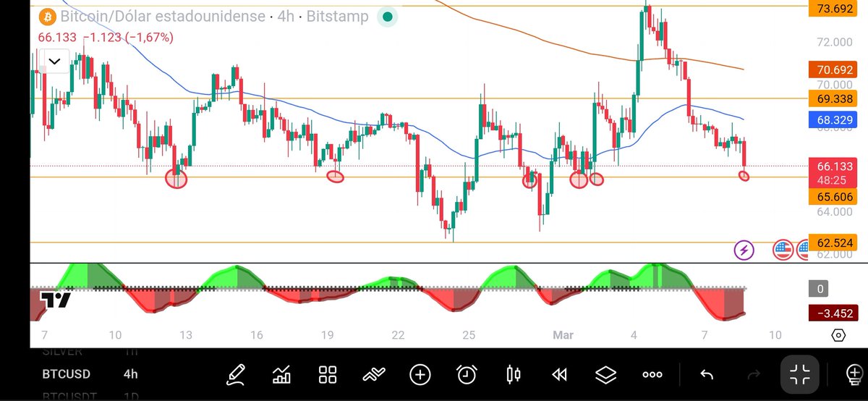Tap the lightbulb plus idea icon
Image resolution: width=868 pixels, height=401 pixels.
pos(856,374)
